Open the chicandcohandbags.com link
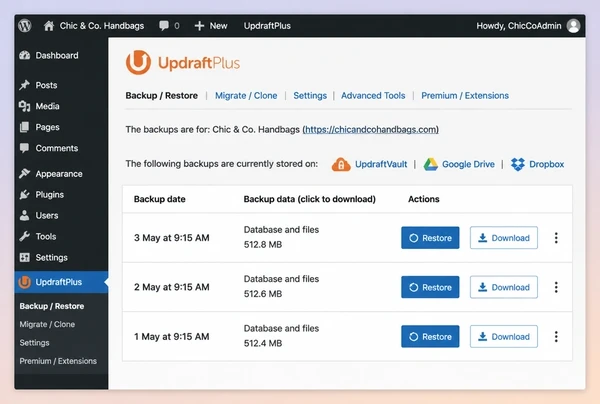This screenshot has height=404, width=600. click(x=371, y=129)
